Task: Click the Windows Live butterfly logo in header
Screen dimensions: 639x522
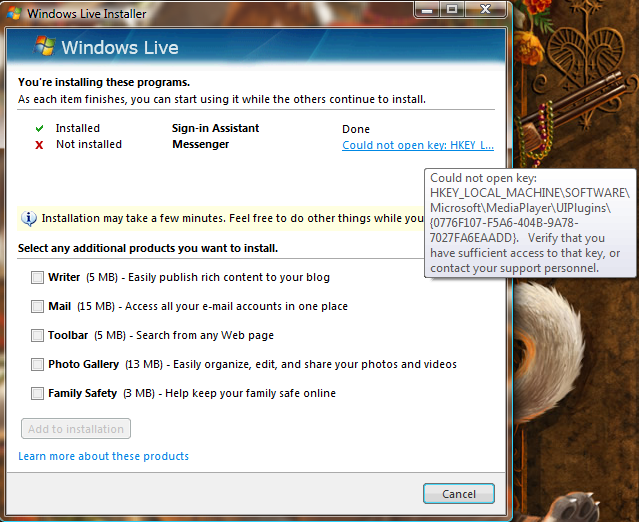Action: pyautogui.click(x=44, y=46)
